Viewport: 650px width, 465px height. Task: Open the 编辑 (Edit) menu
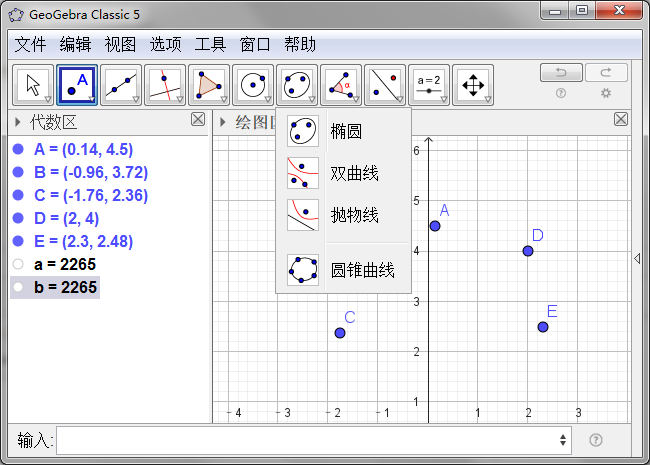pos(75,44)
